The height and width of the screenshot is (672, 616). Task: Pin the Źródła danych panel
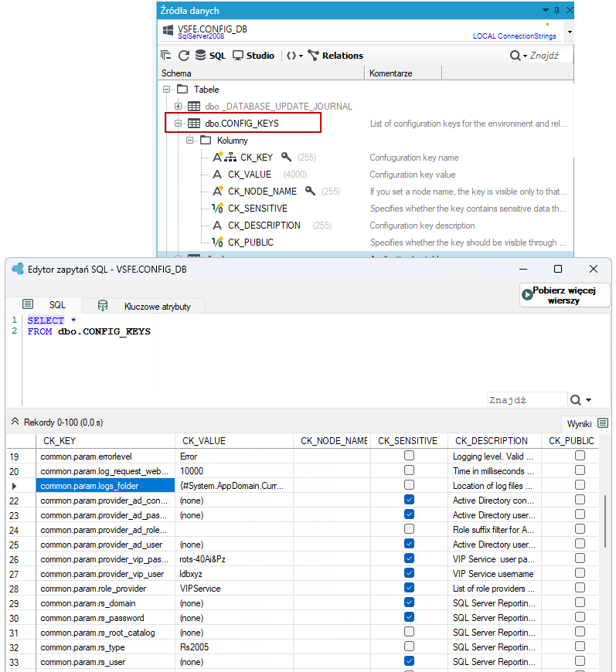pos(556,10)
